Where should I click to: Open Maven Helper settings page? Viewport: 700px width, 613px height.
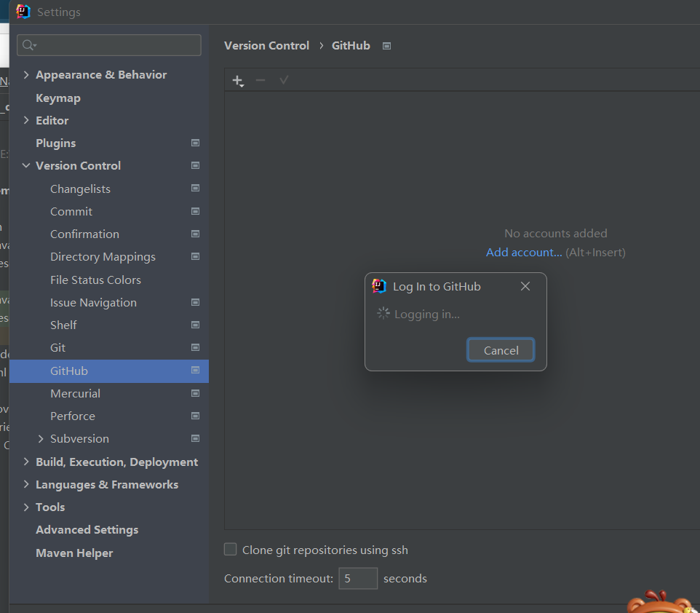point(74,553)
